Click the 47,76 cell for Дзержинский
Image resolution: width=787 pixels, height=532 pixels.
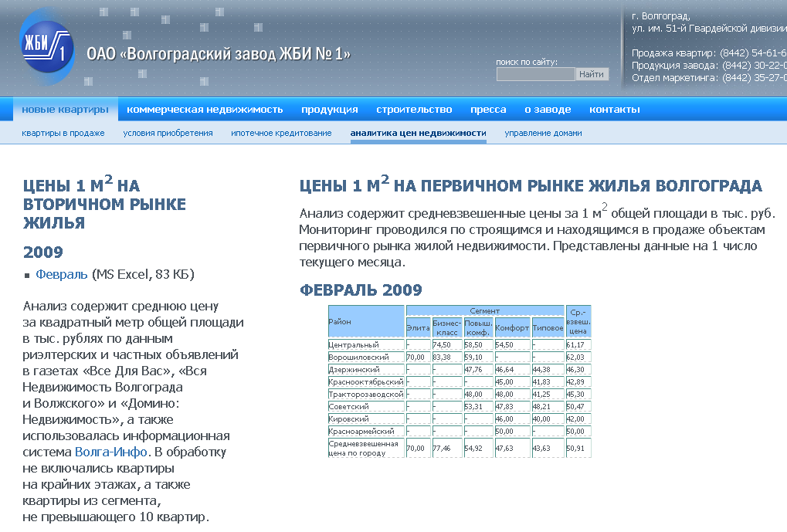(478, 369)
